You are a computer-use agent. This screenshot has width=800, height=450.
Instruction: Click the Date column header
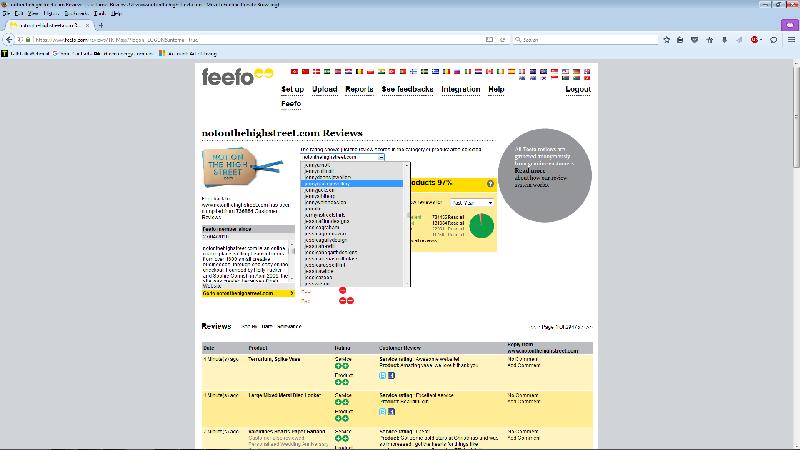(x=209, y=348)
